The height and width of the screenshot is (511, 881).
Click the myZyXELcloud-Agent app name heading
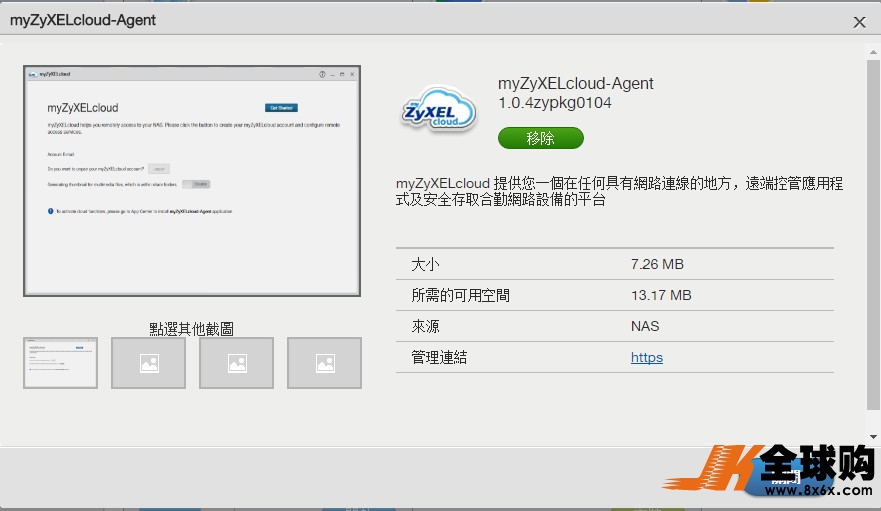pos(575,84)
